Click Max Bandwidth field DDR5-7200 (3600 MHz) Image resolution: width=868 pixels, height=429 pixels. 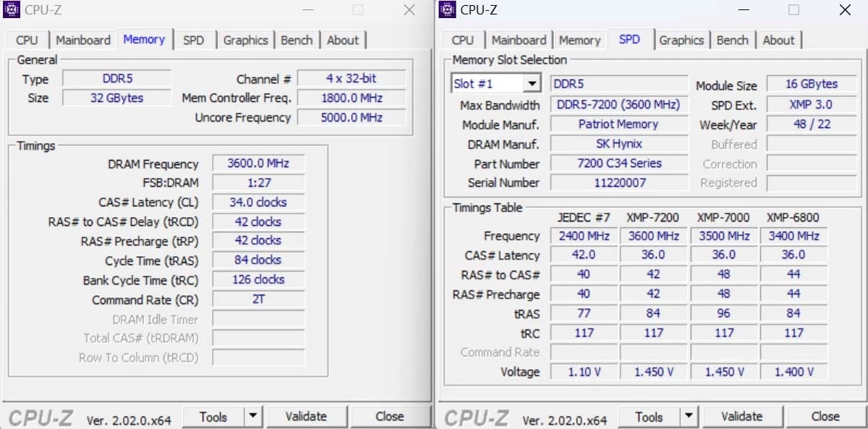click(618, 105)
